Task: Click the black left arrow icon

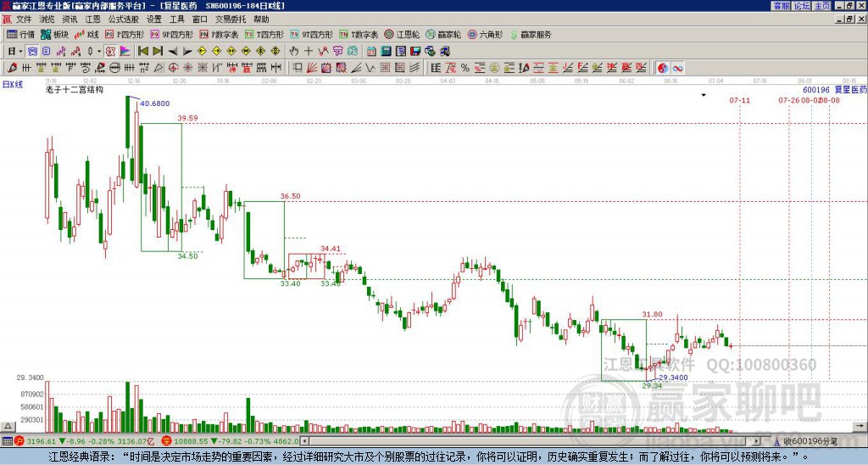Action: (173, 51)
